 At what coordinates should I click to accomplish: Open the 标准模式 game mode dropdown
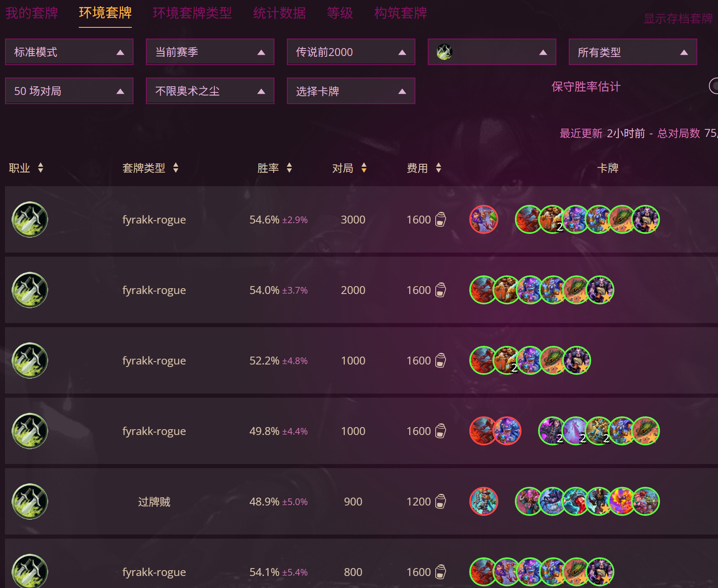click(x=69, y=52)
